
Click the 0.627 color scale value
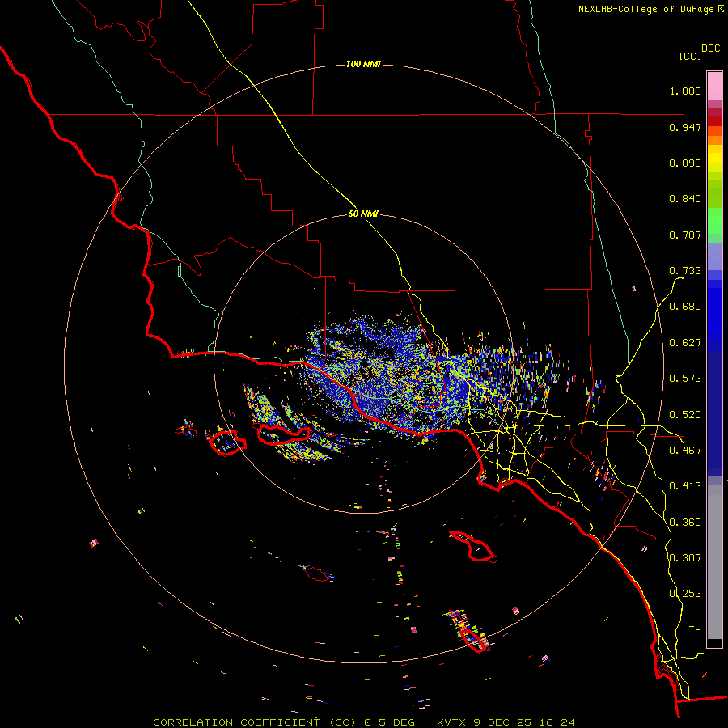coord(685,343)
